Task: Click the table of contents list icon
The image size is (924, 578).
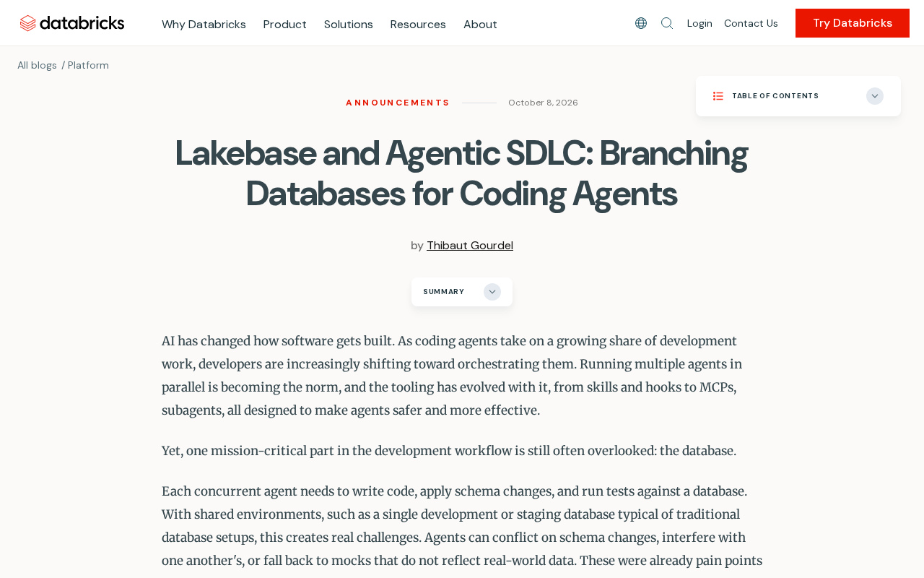Action: [718, 96]
